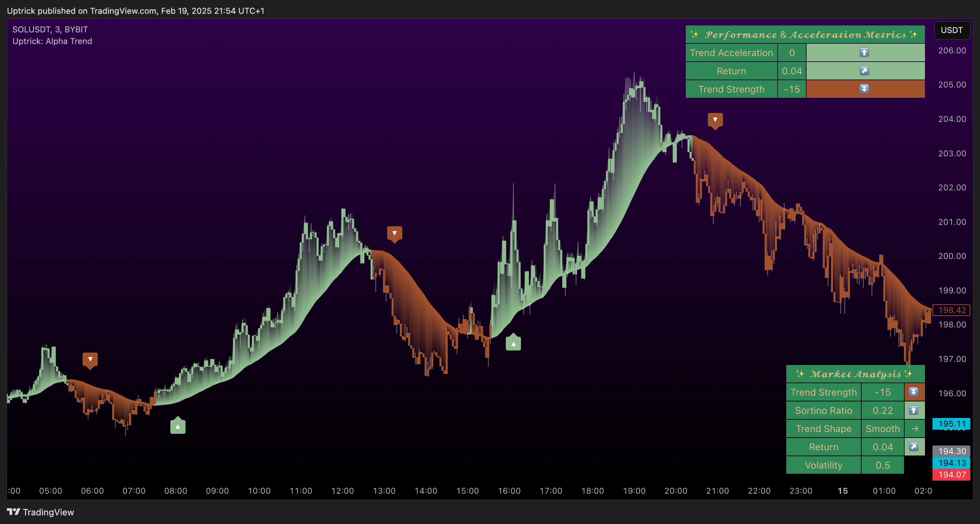Click the Performance & Acceleration Metrics header
980x524 pixels.
point(805,35)
